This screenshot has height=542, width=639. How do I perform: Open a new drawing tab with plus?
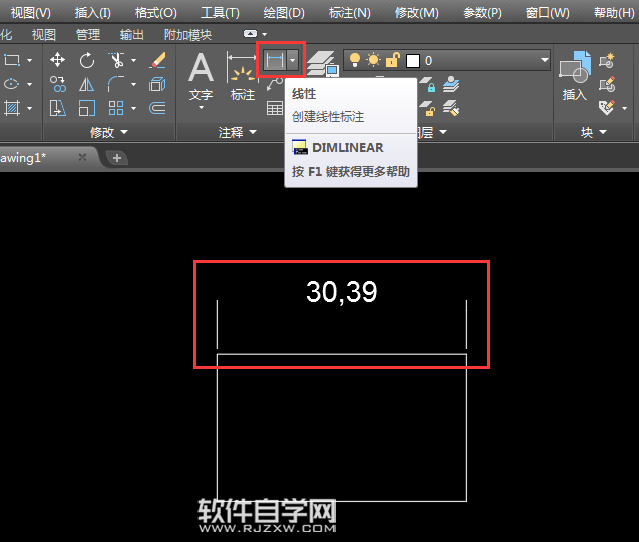(x=117, y=158)
